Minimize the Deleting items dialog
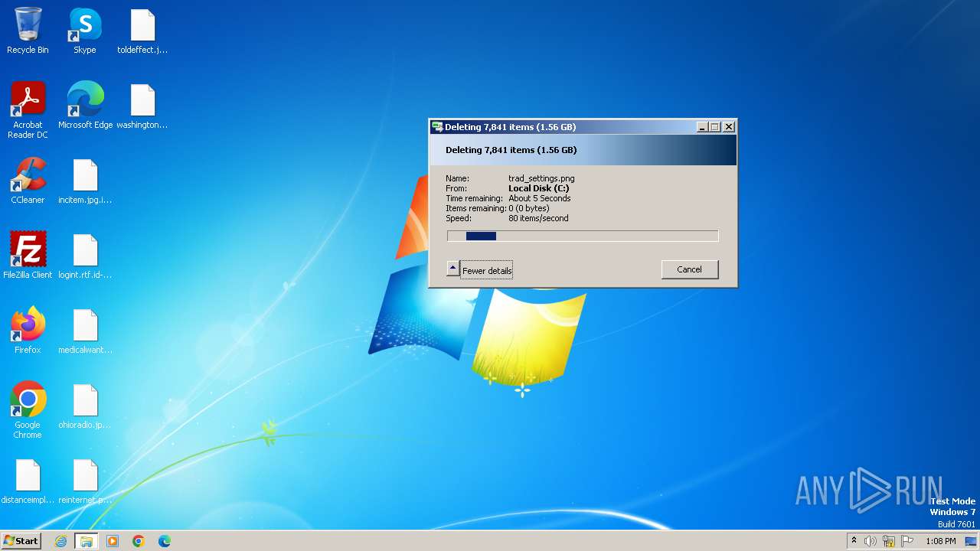The image size is (980, 551). (x=702, y=127)
